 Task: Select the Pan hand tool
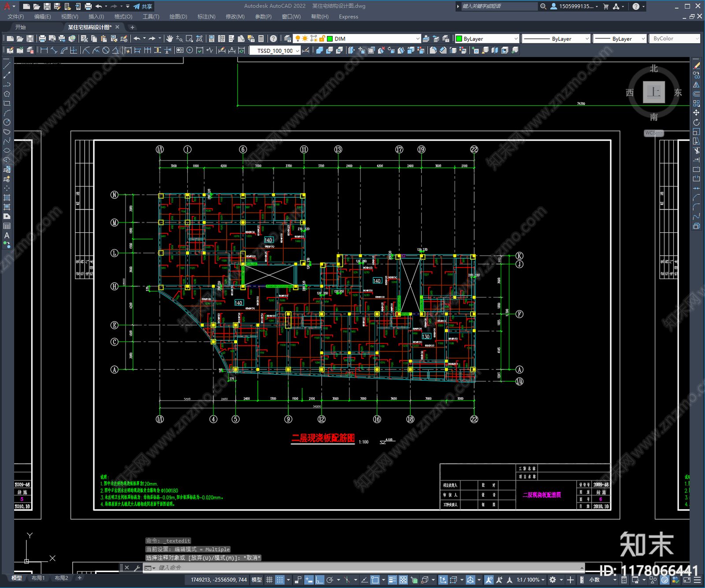pos(170,39)
